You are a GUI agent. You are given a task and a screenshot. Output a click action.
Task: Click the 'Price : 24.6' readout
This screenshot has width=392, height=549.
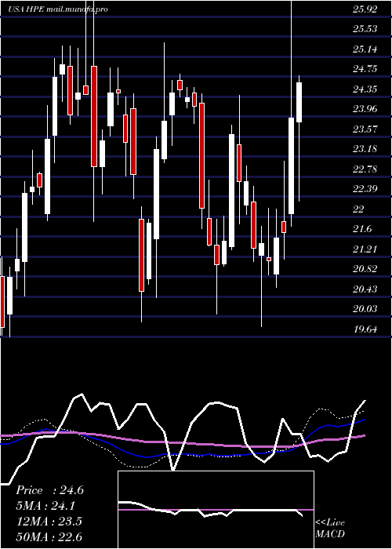[49, 490]
